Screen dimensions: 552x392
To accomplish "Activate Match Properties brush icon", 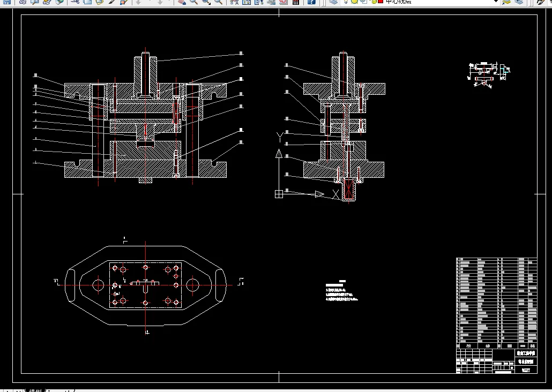I will tap(111, 2).
